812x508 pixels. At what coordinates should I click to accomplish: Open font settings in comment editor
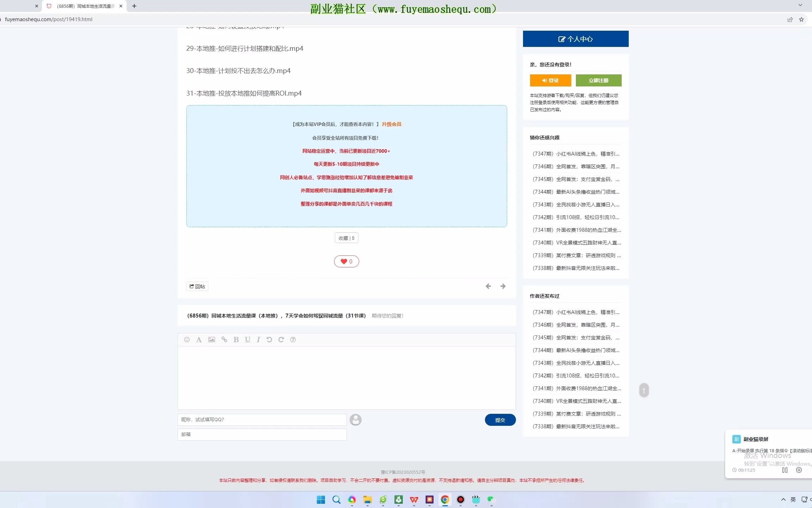pos(199,339)
